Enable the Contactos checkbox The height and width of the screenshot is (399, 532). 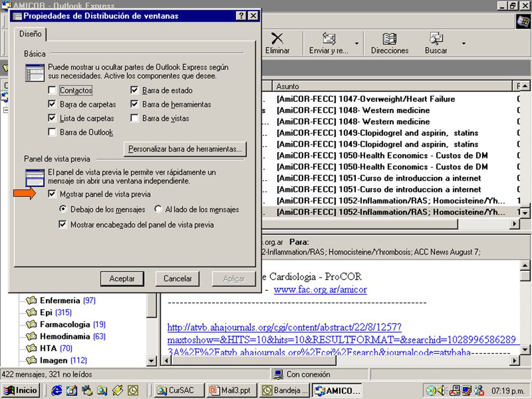click(52, 90)
